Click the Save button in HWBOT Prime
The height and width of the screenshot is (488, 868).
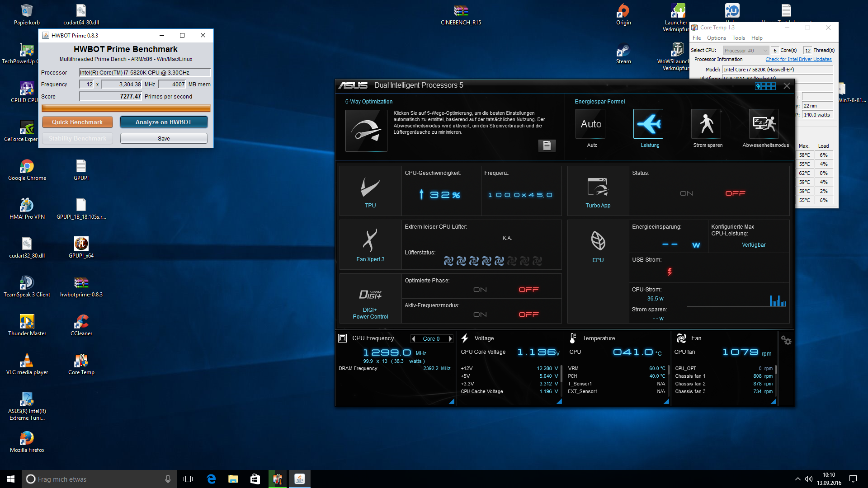point(164,138)
